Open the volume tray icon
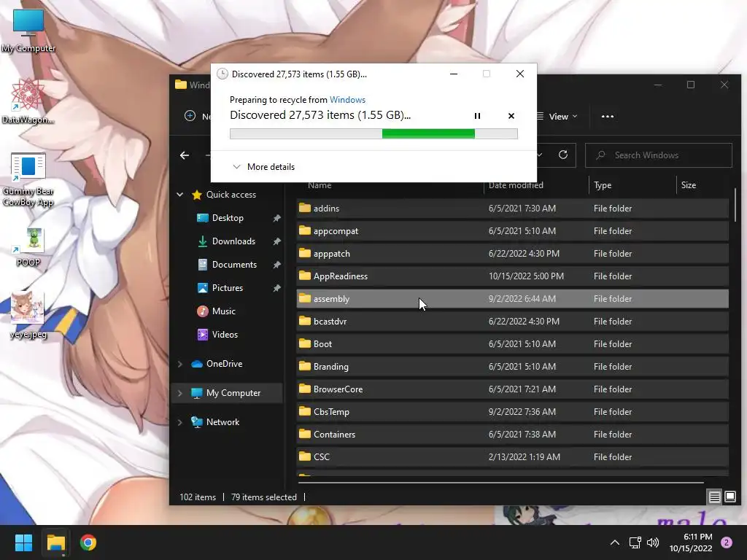747x560 pixels. pyautogui.click(x=653, y=542)
